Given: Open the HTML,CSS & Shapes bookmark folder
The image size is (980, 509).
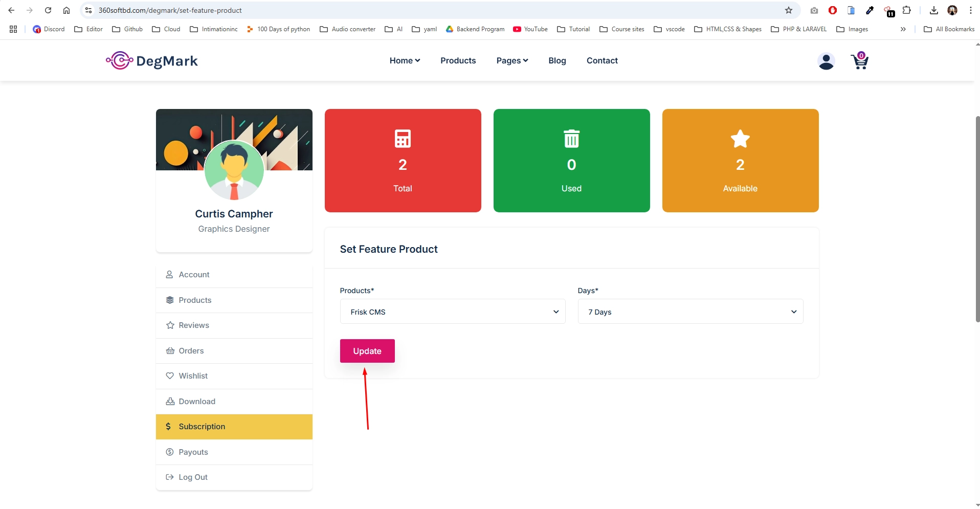Looking at the screenshot, I should (728, 29).
